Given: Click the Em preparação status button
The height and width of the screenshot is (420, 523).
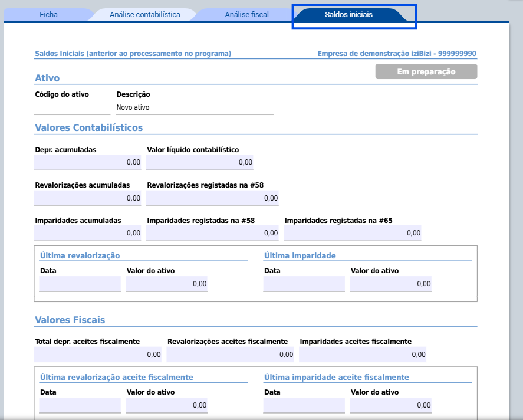Looking at the screenshot, I should [426, 72].
